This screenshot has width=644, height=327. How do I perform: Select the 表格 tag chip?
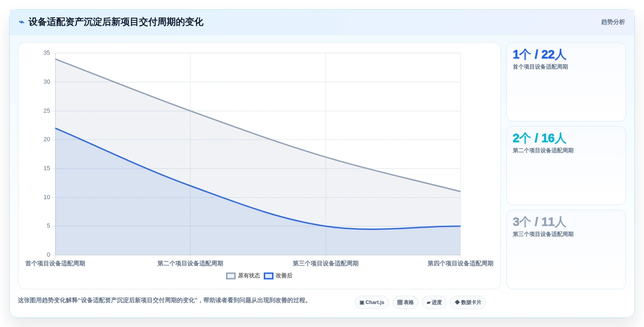point(406,302)
